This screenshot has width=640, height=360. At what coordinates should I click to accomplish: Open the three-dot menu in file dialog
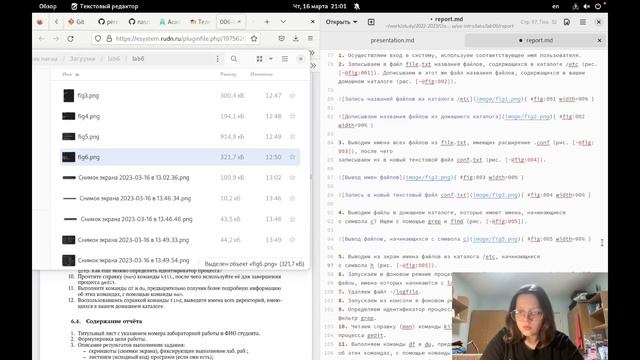(217, 59)
